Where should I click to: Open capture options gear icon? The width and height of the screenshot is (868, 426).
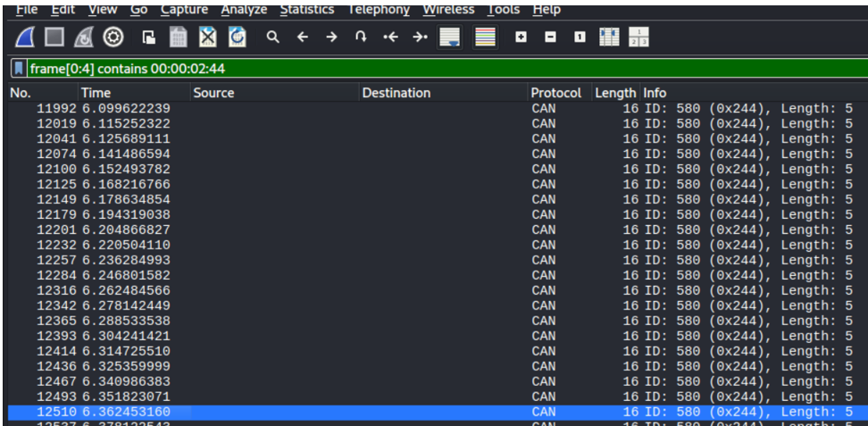(113, 38)
